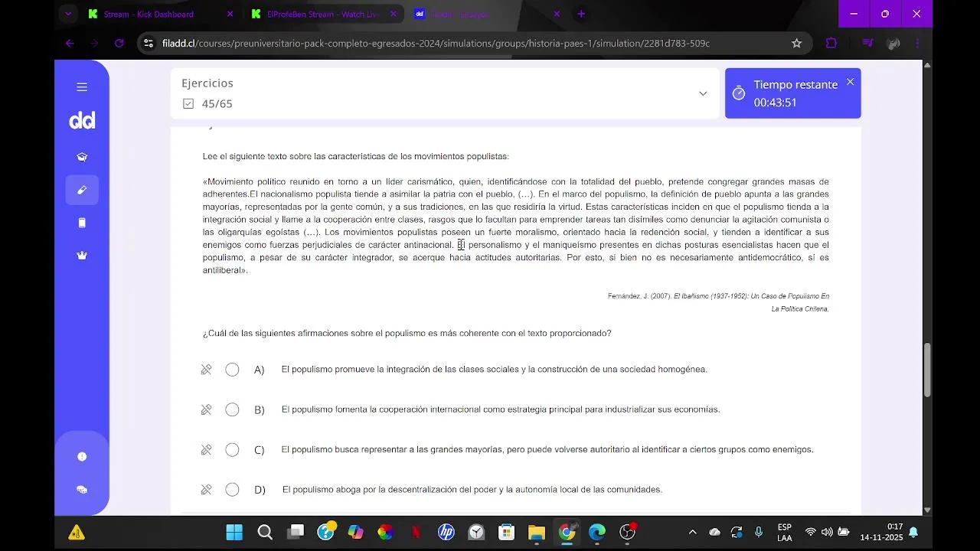Open a new browser tab
980x551 pixels.
581,14
